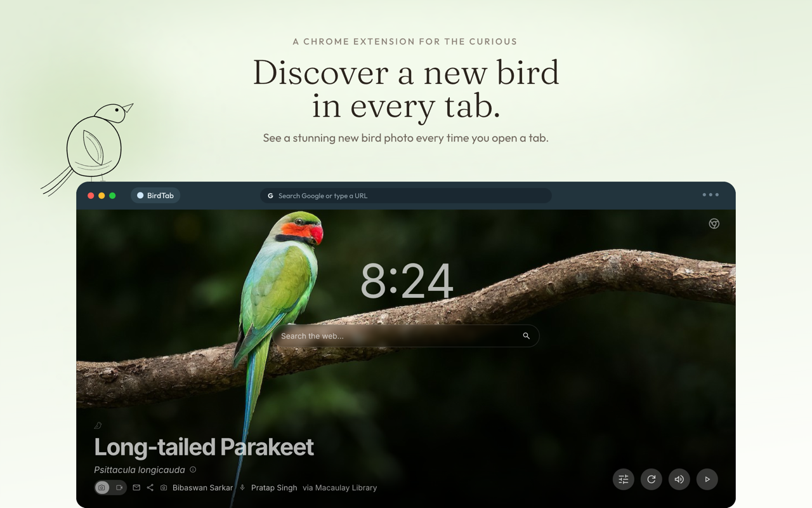Image resolution: width=812 pixels, height=508 pixels.
Task: Open info icon beside Psittacula longicauda
Action: tap(193, 470)
